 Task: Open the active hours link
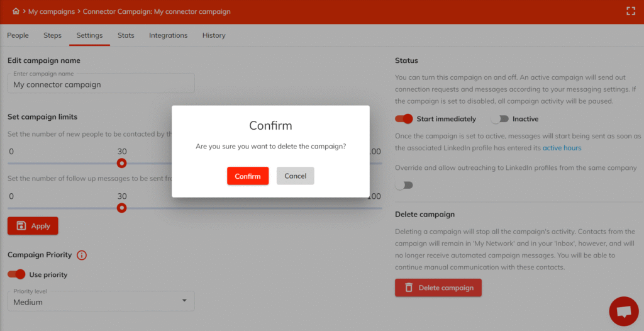click(562, 148)
